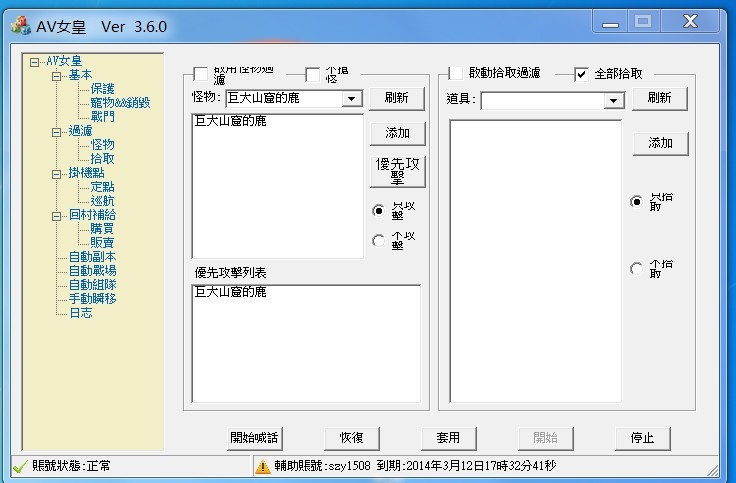Select the first pickup-mode radio button
This screenshot has width=736, height=483.
[636, 201]
